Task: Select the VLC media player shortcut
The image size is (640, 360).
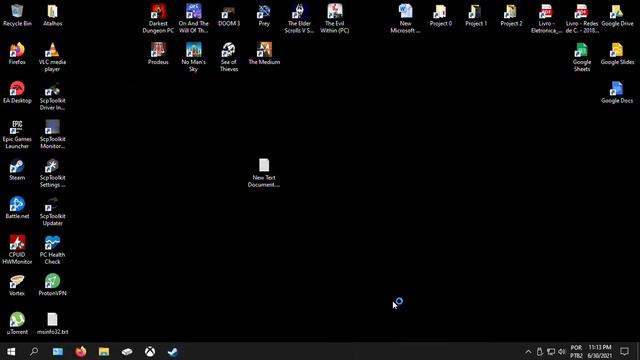Action: tap(52, 57)
